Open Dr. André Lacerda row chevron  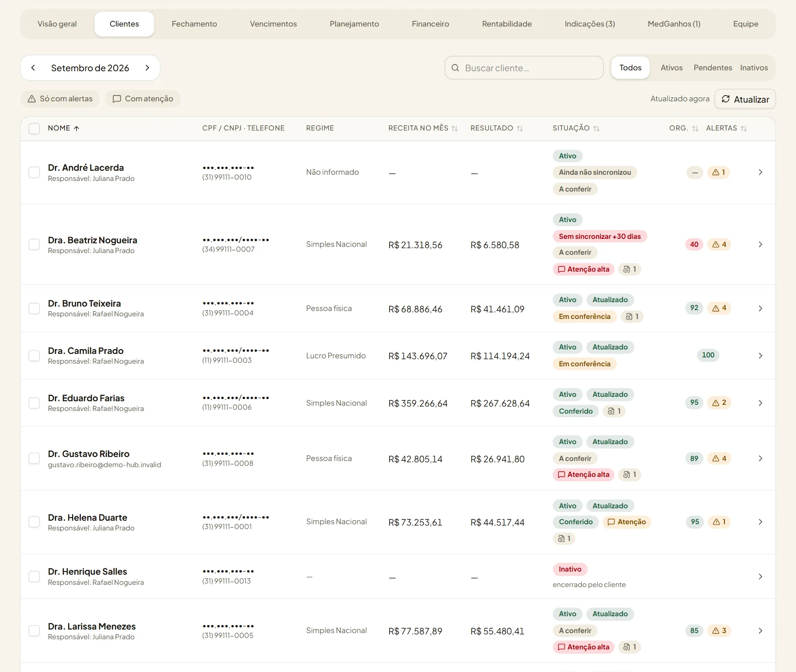click(760, 173)
